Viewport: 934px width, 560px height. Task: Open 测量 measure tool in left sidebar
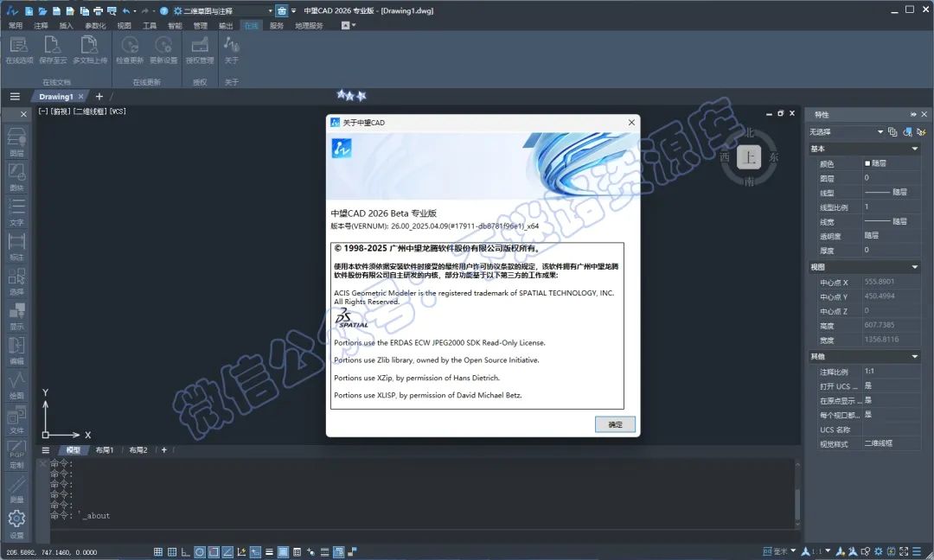pyautogui.click(x=16, y=488)
